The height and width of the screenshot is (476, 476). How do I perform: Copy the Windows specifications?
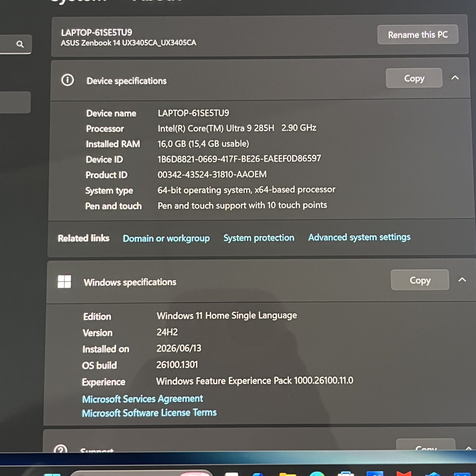(x=420, y=280)
